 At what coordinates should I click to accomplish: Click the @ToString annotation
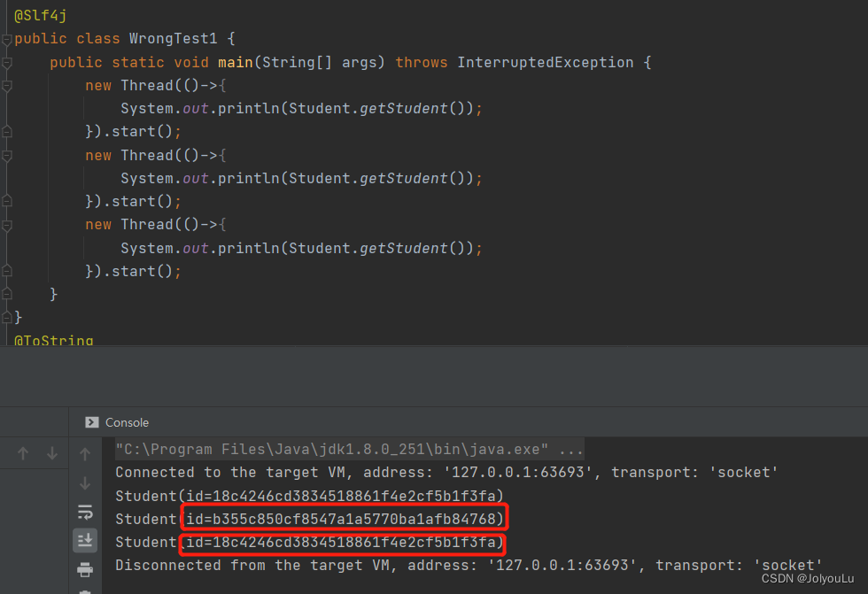[54, 340]
